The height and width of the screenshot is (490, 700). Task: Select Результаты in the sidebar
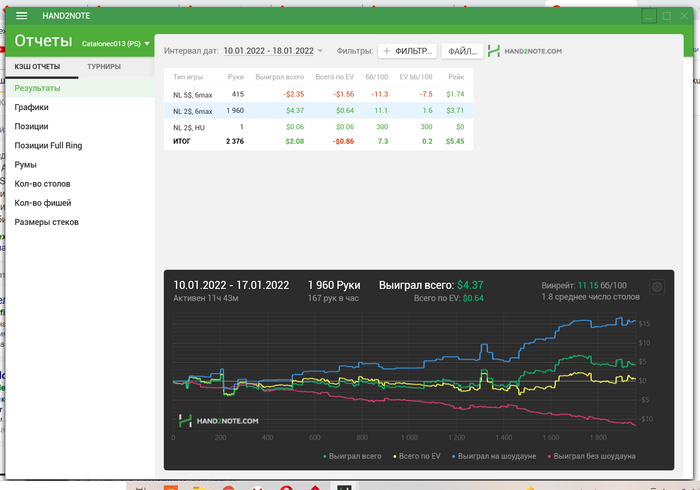79,88
